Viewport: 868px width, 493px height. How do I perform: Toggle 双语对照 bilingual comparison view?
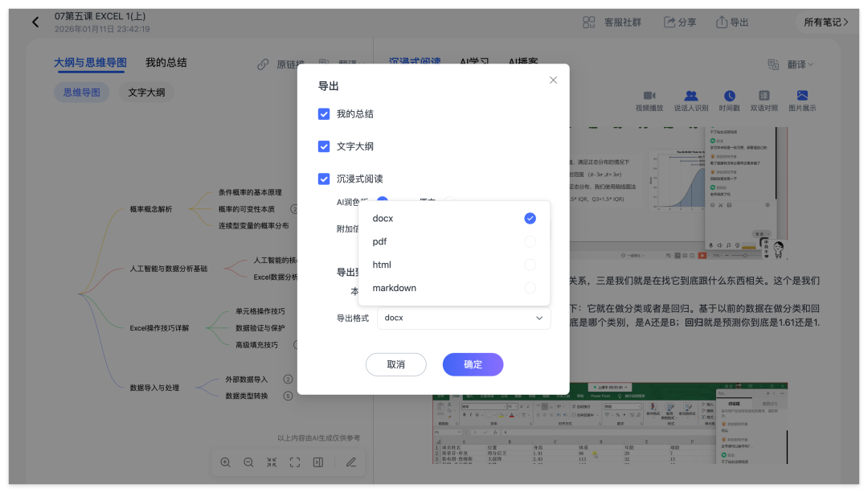pos(764,101)
